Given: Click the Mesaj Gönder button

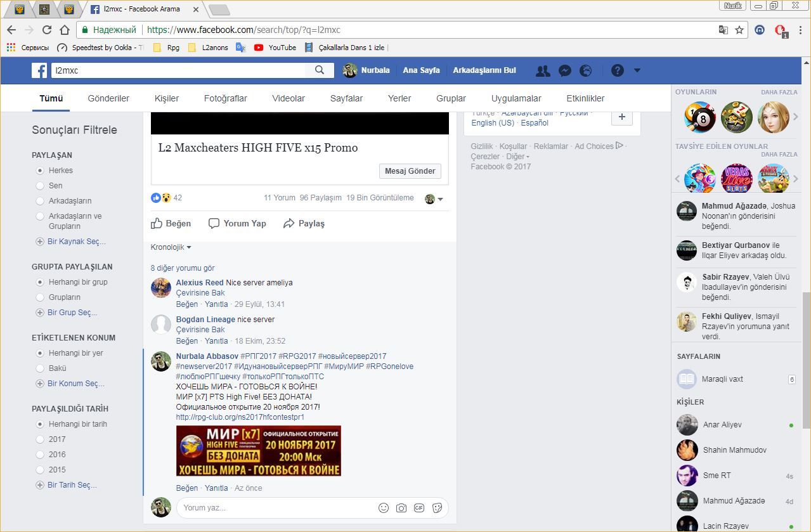Looking at the screenshot, I should point(410,171).
